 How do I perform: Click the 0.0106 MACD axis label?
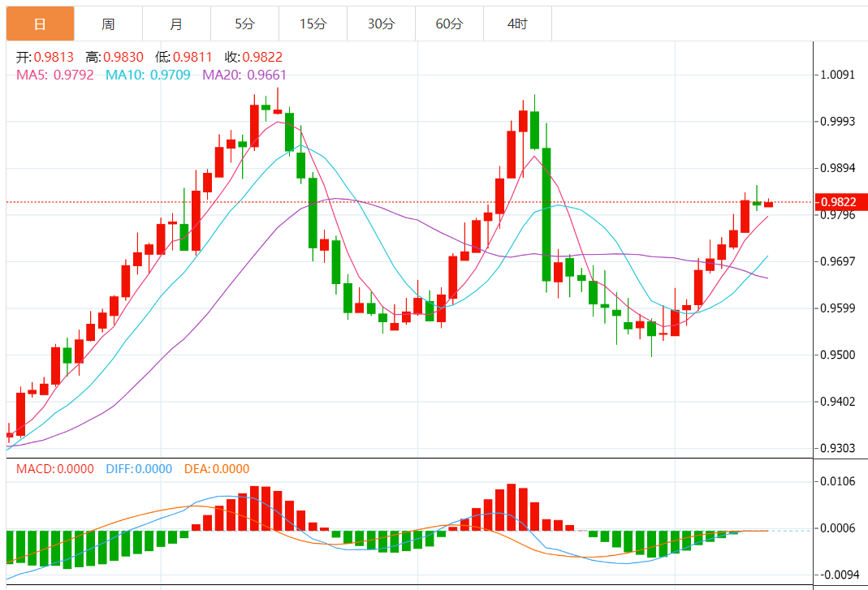pos(838,481)
